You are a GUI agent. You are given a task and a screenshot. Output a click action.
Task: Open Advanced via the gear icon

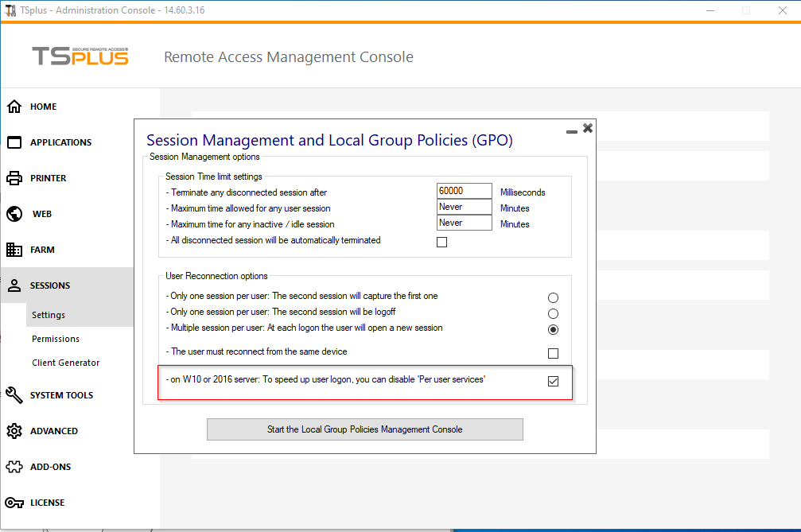click(14, 431)
